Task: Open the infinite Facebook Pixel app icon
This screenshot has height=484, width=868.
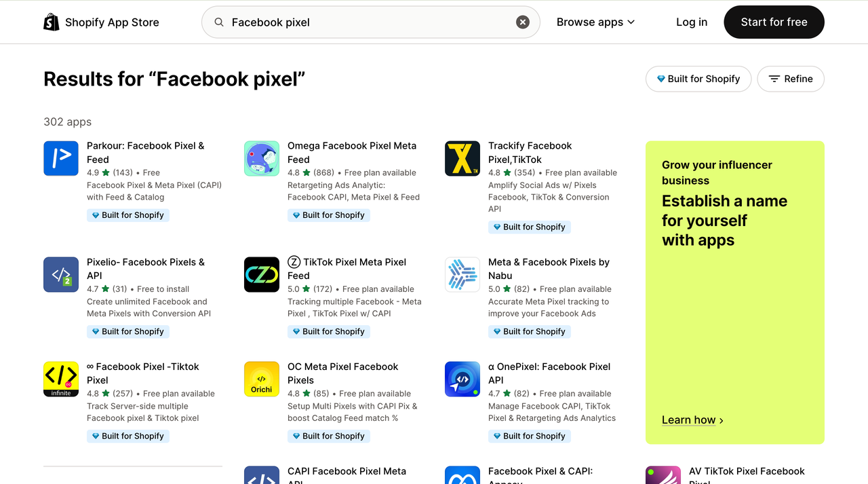Action: tap(61, 379)
